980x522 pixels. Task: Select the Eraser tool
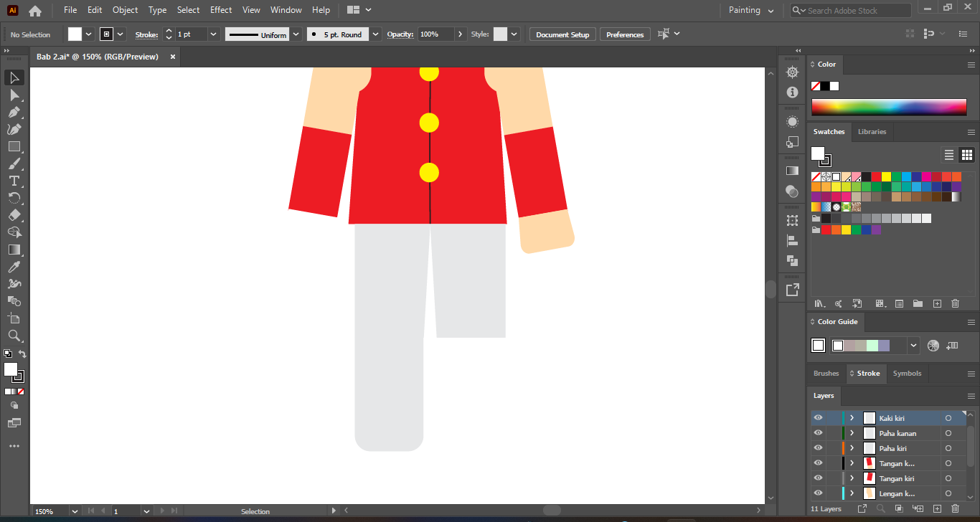tap(14, 215)
